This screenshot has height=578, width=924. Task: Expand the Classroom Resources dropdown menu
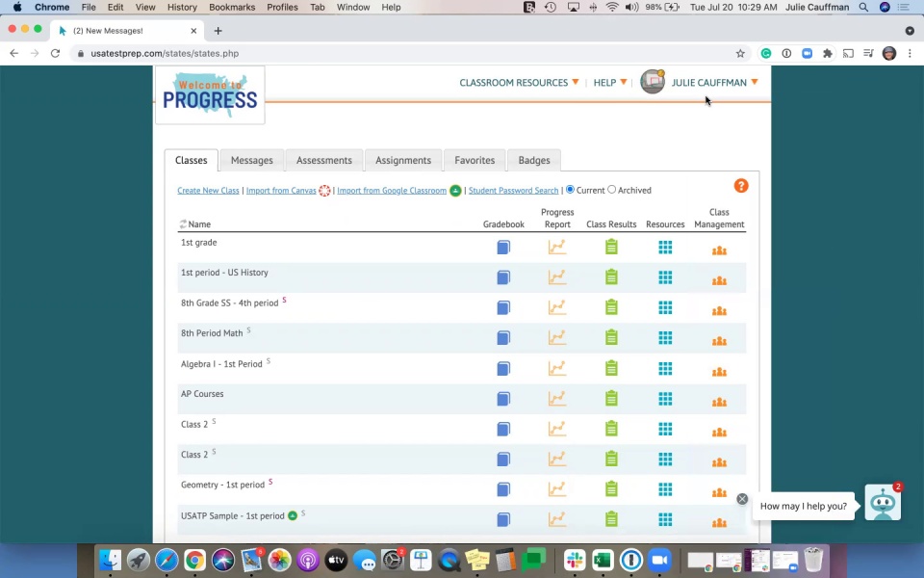click(x=519, y=83)
